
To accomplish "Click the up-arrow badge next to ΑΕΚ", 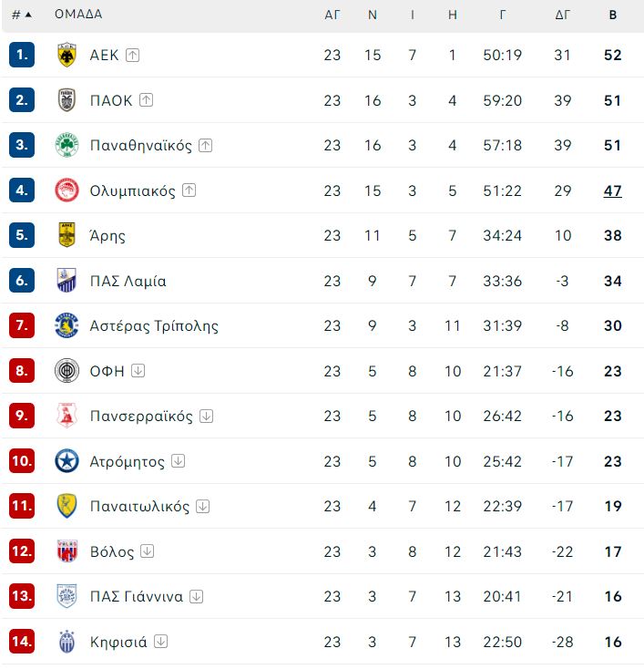I will (133, 55).
